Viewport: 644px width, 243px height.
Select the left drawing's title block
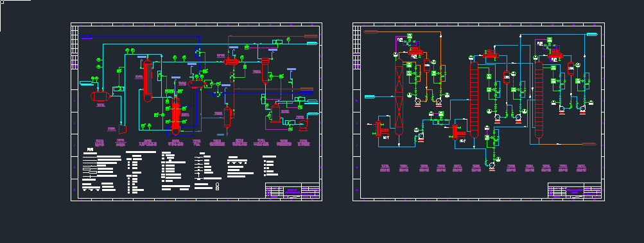(x=292, y=190)
